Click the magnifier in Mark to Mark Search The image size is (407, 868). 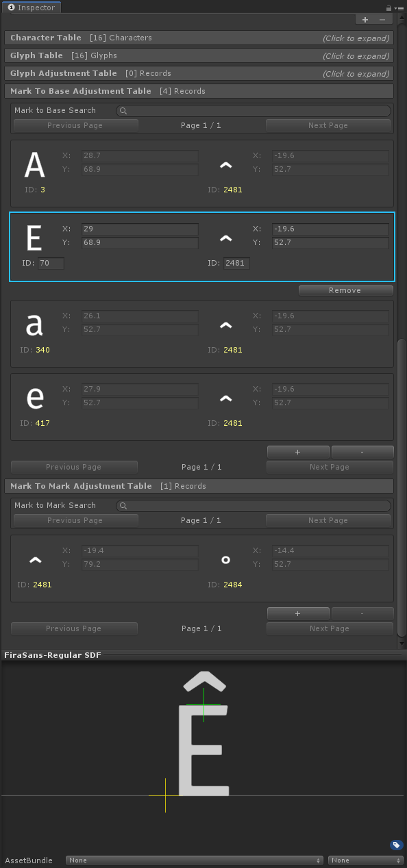pyautogui.click(x=123, y=505)
